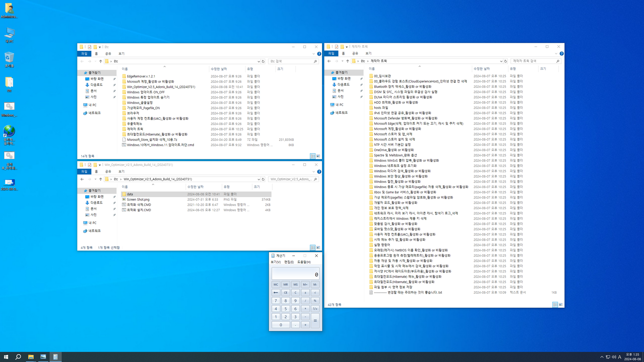Click up-arrow in Win_Optimizer window navigation
644x362 pixels.
100,179
